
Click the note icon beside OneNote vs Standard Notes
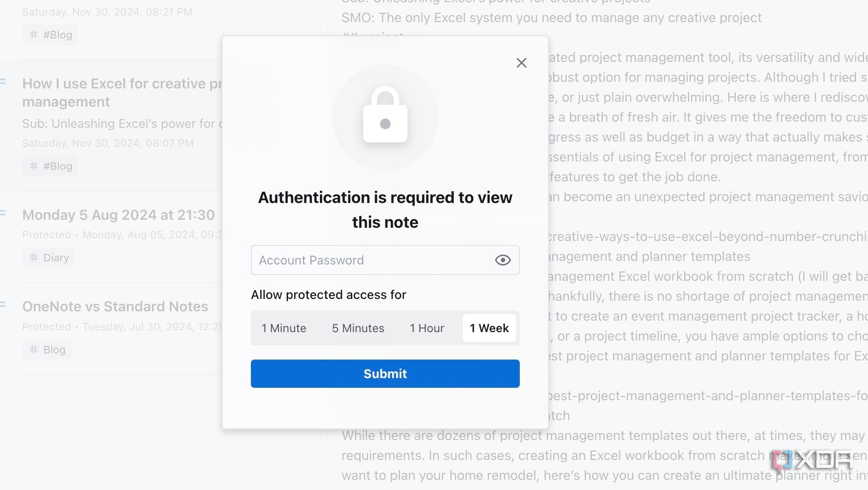point(3,305)
